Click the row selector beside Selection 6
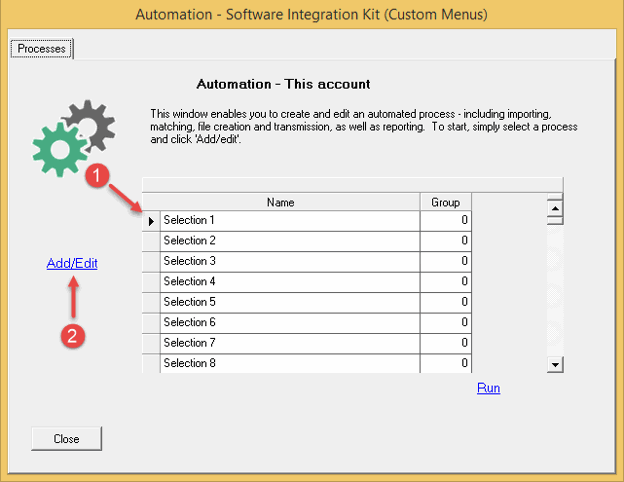 pyautogui.click(x=151, y=323)
